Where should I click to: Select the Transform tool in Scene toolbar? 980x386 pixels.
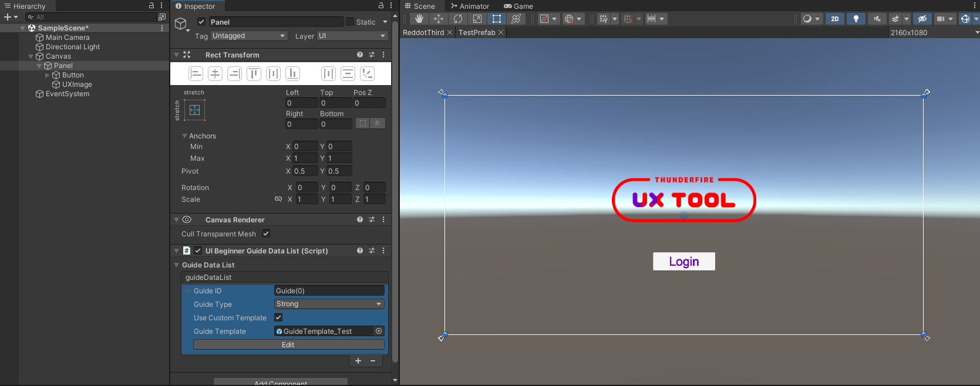(x=516, y=19)
